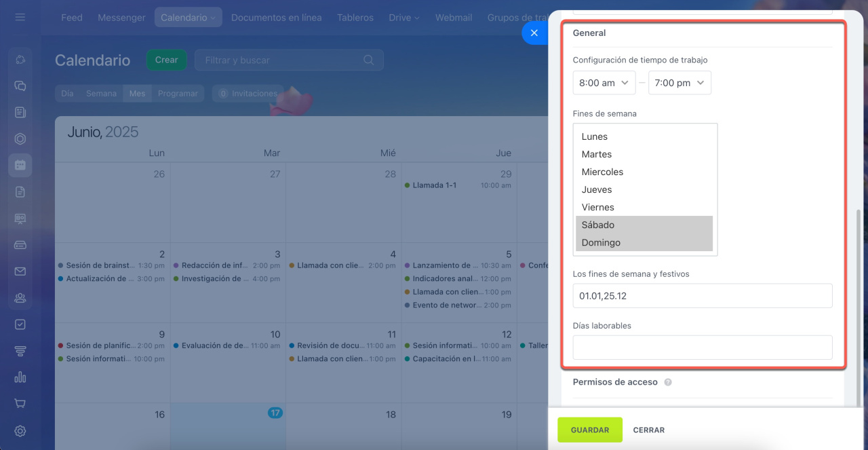
Task: Open the drive storage icon in the sidebar
Action: pos(20,245)
